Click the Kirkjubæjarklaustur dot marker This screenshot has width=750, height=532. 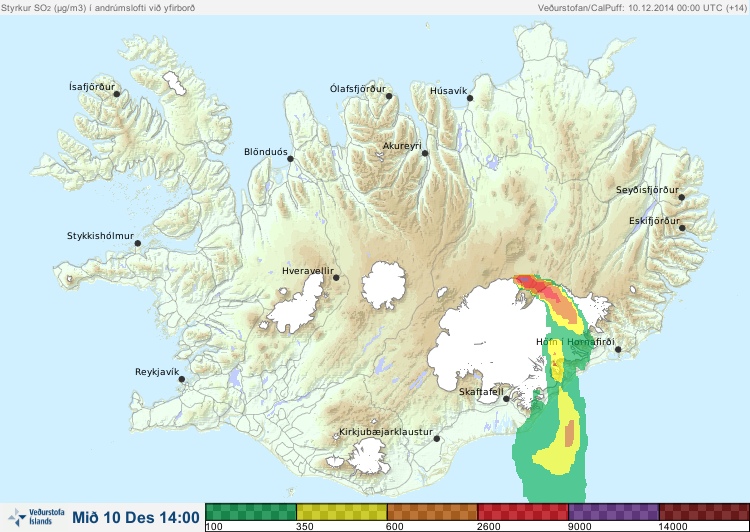pos(437,439)
